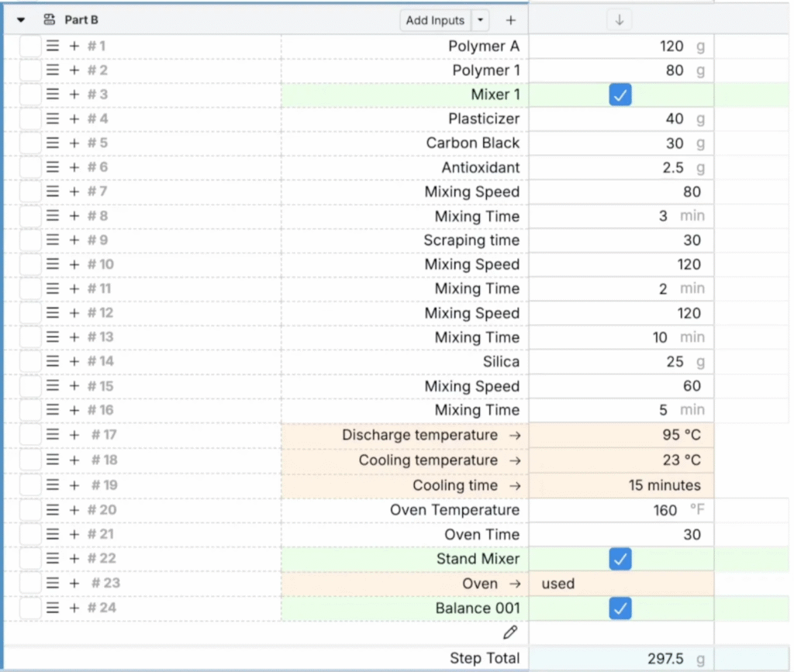Select the row #2 selection checkbox
Viewport: 794px width, 672px height.
point(30,71)
